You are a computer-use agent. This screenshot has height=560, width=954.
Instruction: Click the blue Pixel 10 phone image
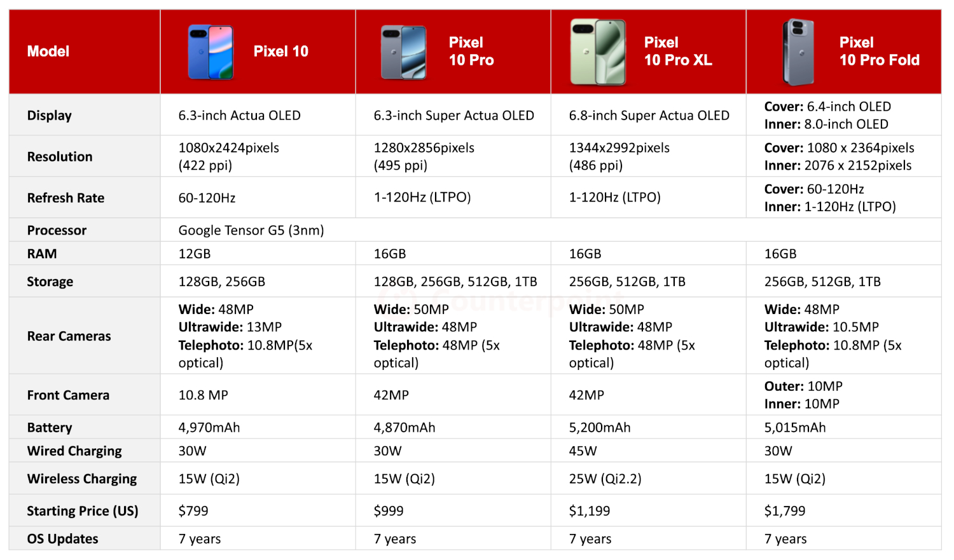[211, 52]
